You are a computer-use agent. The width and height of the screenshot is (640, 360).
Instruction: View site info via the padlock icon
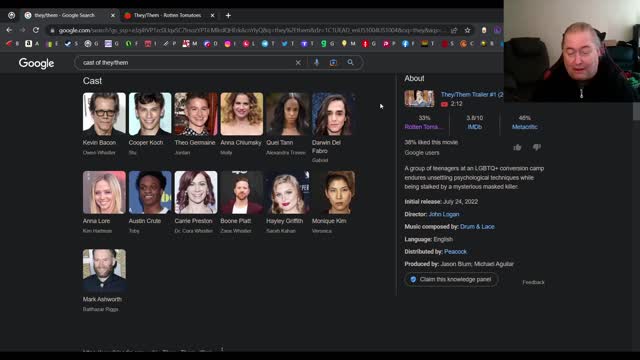pos(52,31)
